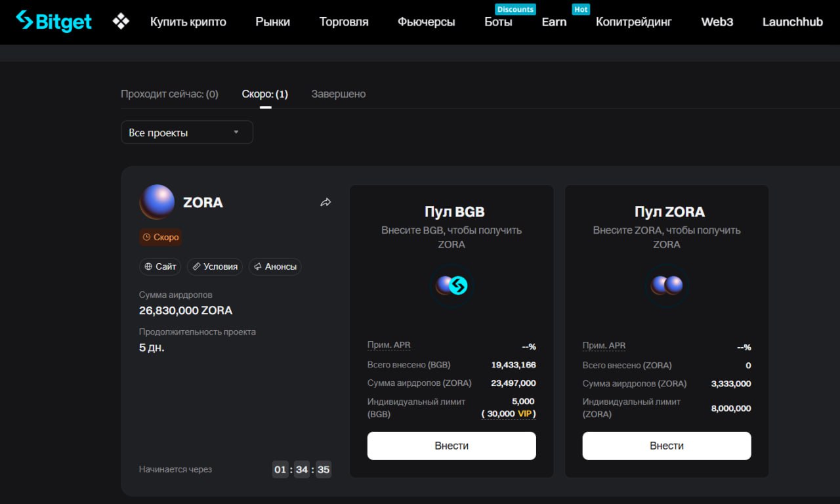Click the ZORA project name text
This screenshot has width=840, height=504.
point(203,202)
